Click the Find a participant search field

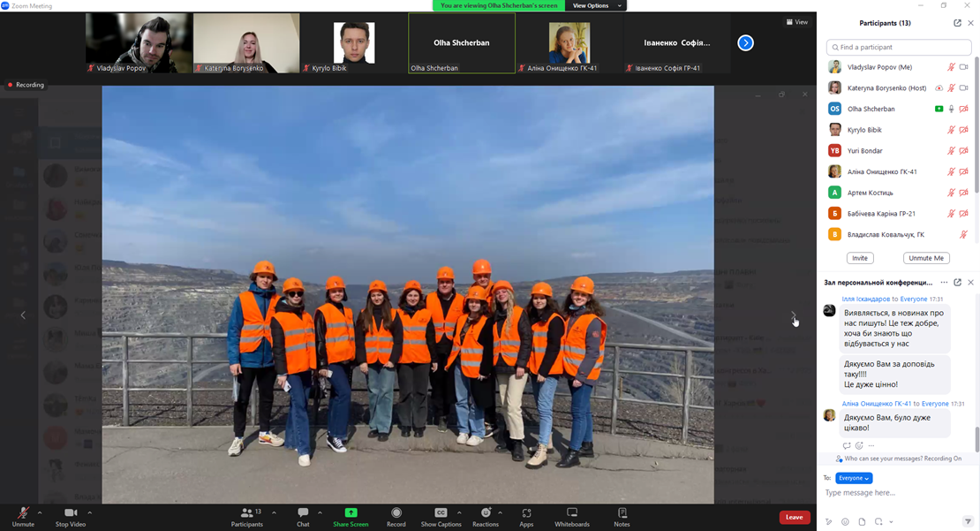(899, 47)
